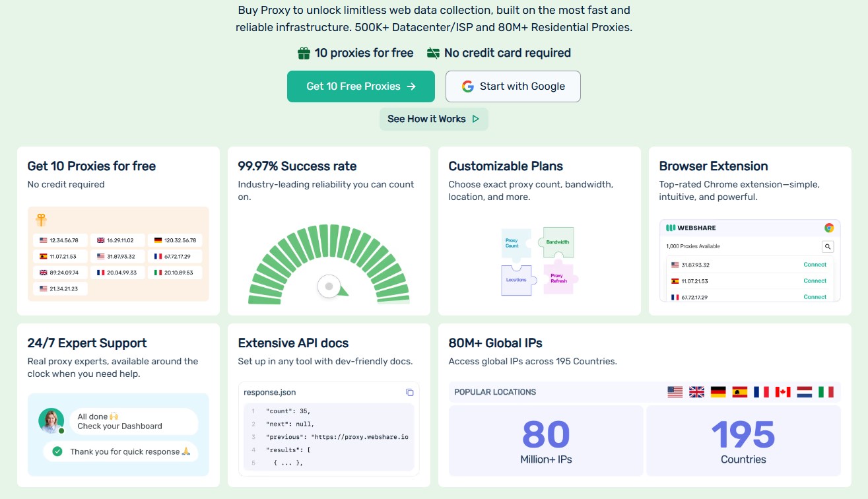Viewport: 868px width, 499px height.
Task: Click the crossed-out credit card icon
Action: pyautogui.click(x=433, y=53)
